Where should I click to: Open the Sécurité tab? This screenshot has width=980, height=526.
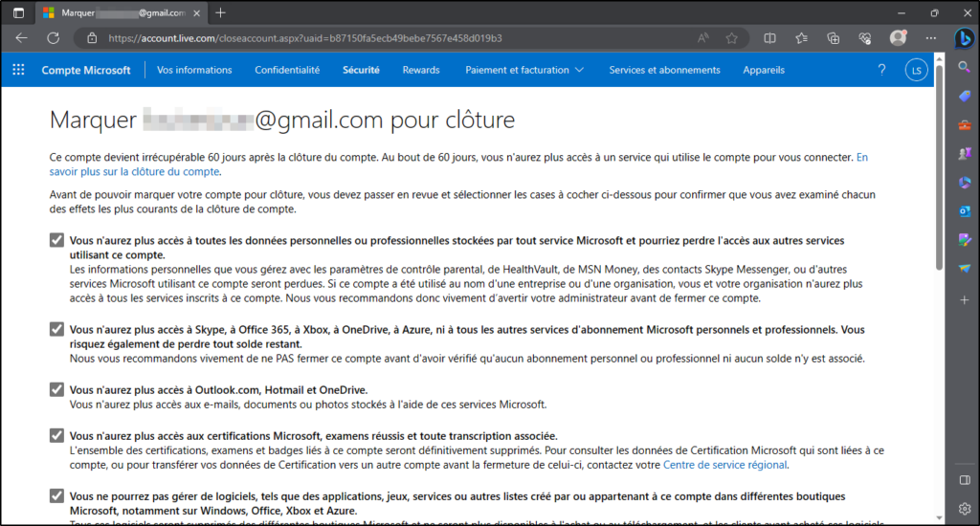pos(361,70)
